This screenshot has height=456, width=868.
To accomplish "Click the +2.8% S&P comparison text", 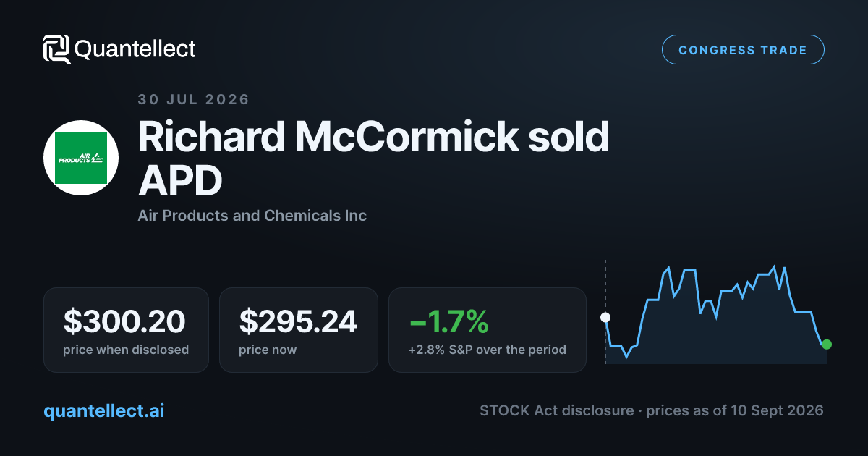I will coord(487,350).
